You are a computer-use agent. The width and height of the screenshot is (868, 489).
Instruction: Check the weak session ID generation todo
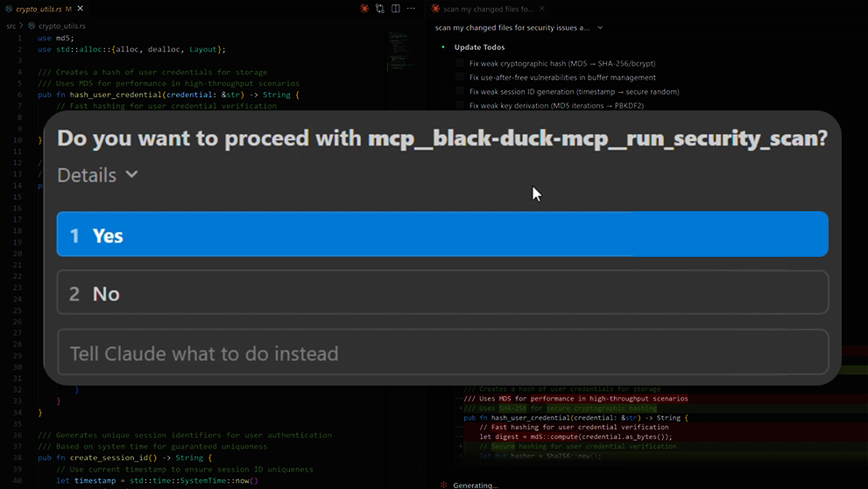[460, 91]
